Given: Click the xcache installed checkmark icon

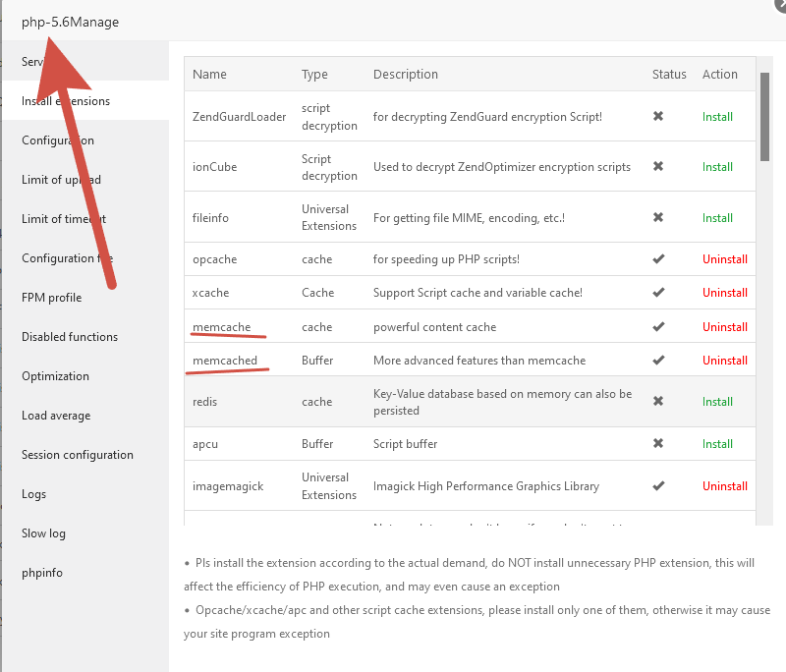Looking at the screenshot, I should coord(658,293).
